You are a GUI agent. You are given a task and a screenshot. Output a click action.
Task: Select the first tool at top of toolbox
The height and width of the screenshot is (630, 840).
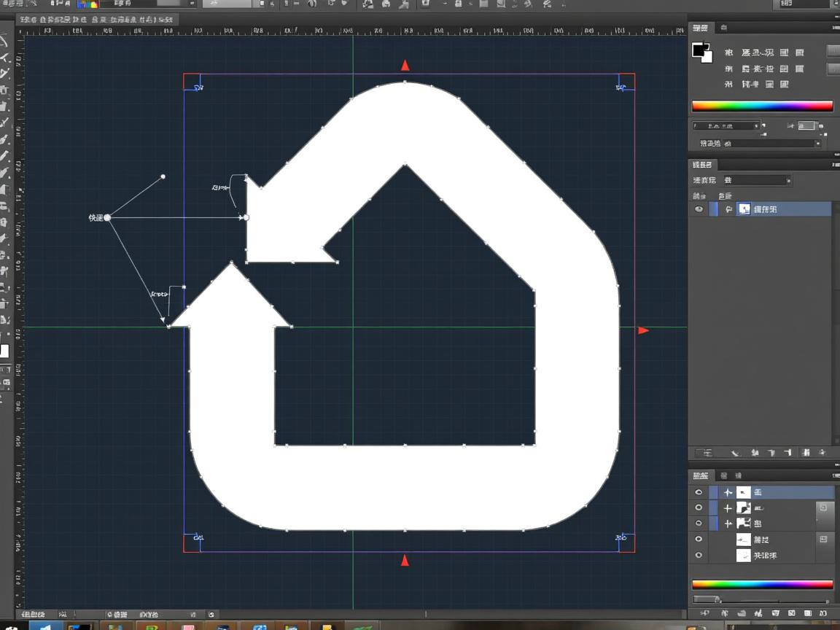click(4, 40)
